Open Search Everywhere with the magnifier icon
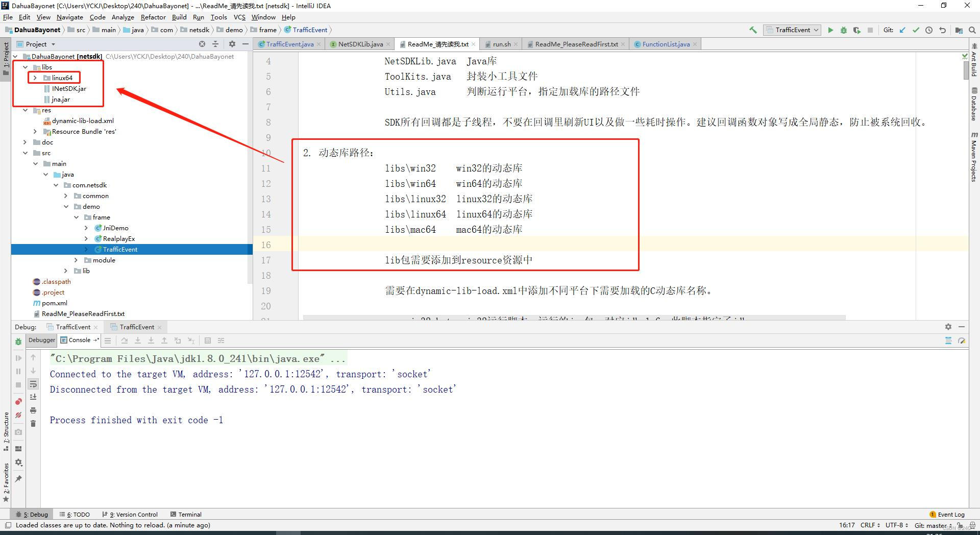Screen dimensions: 980x535 click(973, 30)
